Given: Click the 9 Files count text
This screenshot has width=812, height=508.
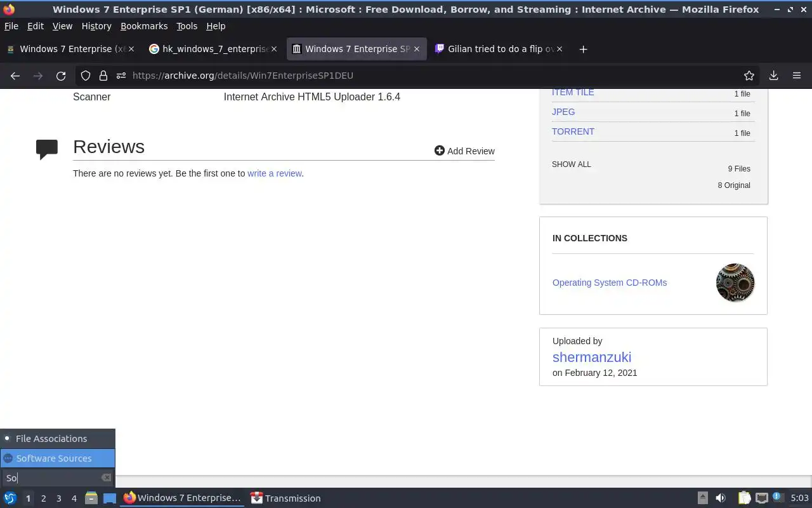Looking at the screenshot, I should click(739, 169).
